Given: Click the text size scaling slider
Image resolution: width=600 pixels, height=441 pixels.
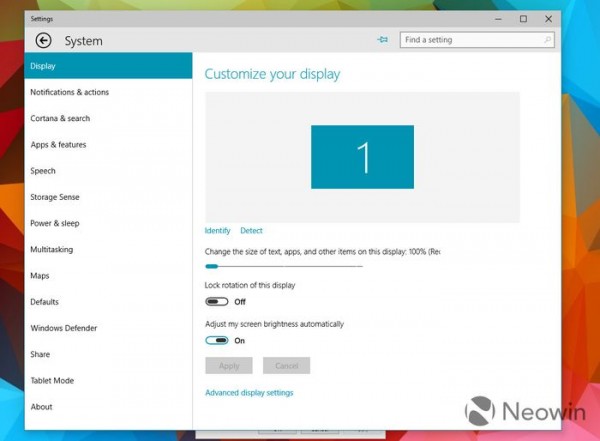Looking at the screenshot, I should [x=283, y=267].
